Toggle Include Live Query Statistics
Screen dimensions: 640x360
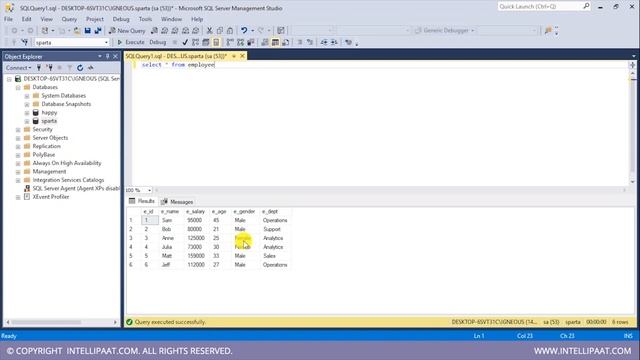[x=240, y=42]
